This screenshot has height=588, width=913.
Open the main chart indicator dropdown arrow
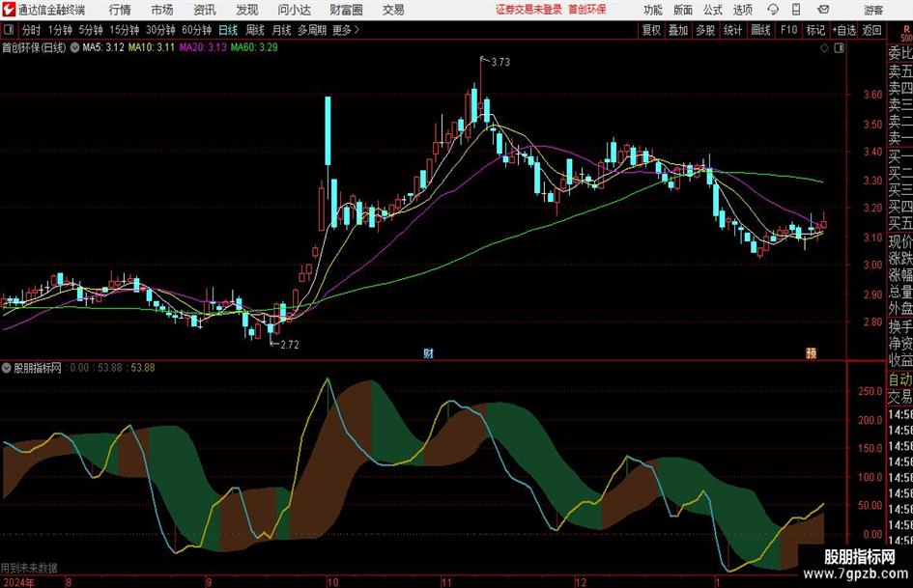click(x=74, y=47)
